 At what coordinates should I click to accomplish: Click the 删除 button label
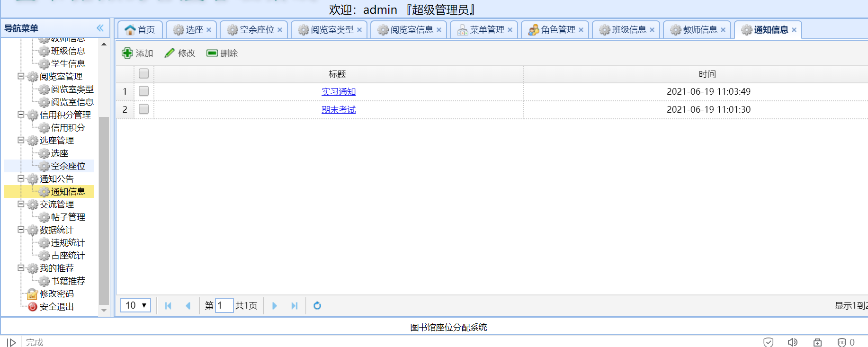coord(229,53)
